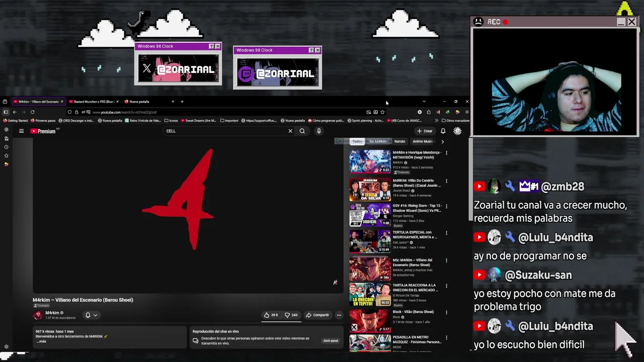Open options menu for METAVISIÓN video

click(446, 153)
